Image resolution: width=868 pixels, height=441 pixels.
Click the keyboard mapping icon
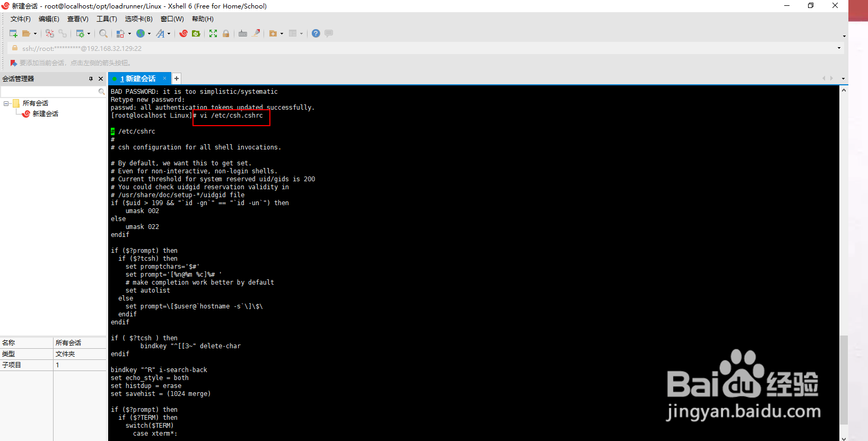[243, 33]
